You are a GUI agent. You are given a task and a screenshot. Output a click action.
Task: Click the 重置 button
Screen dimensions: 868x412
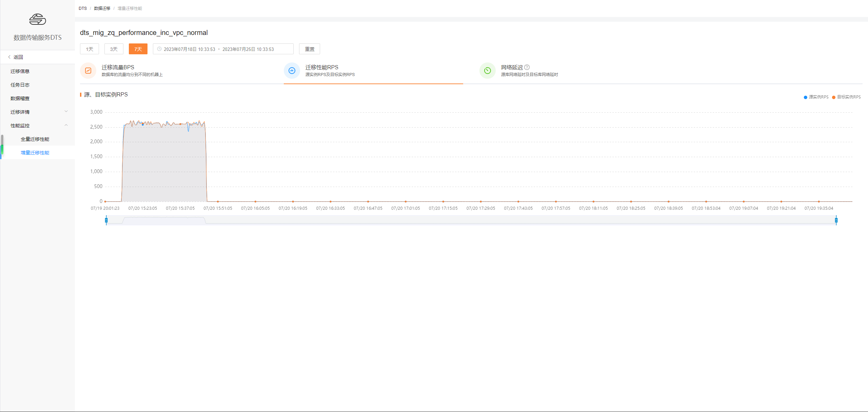click(x=309, y=49)
